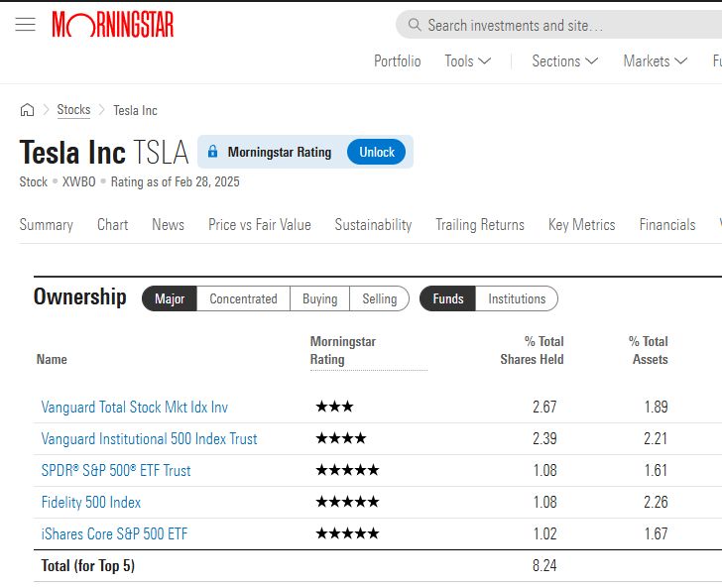Click shares held value 2.39
Image resolution: width=722 pixels, height=588 pixels.
click(x=544, y=439)
